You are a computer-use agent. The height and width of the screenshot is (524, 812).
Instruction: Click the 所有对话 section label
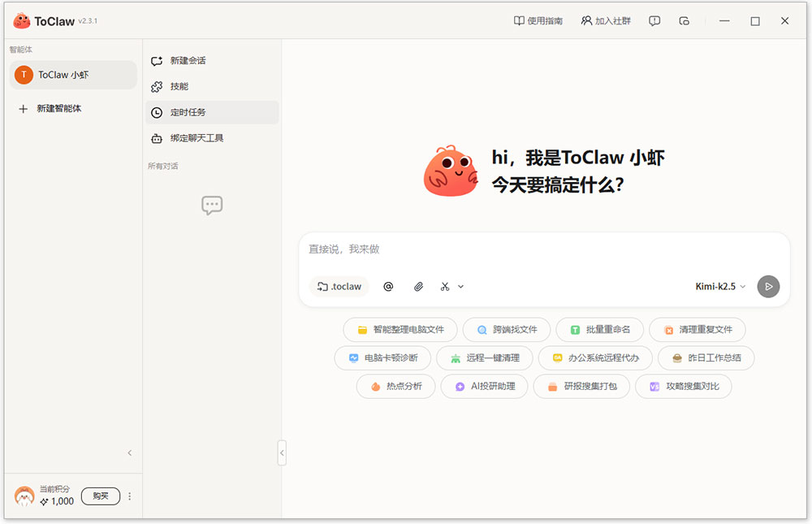162,166
